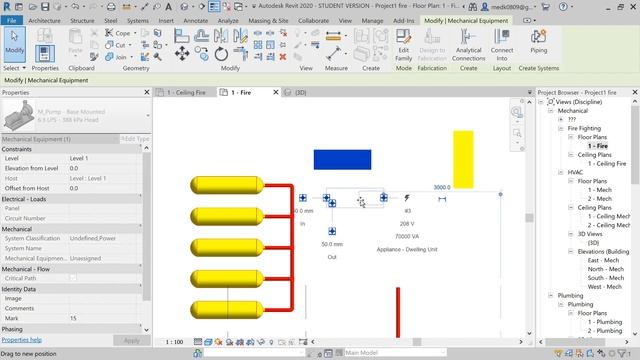The width and height of the screenshot is (640, 360).
Task: Click the Mark value field showing 15
Action: point(104,318)
